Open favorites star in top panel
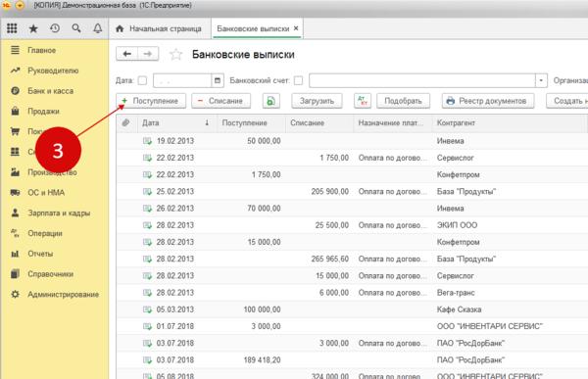 [33, 28]
